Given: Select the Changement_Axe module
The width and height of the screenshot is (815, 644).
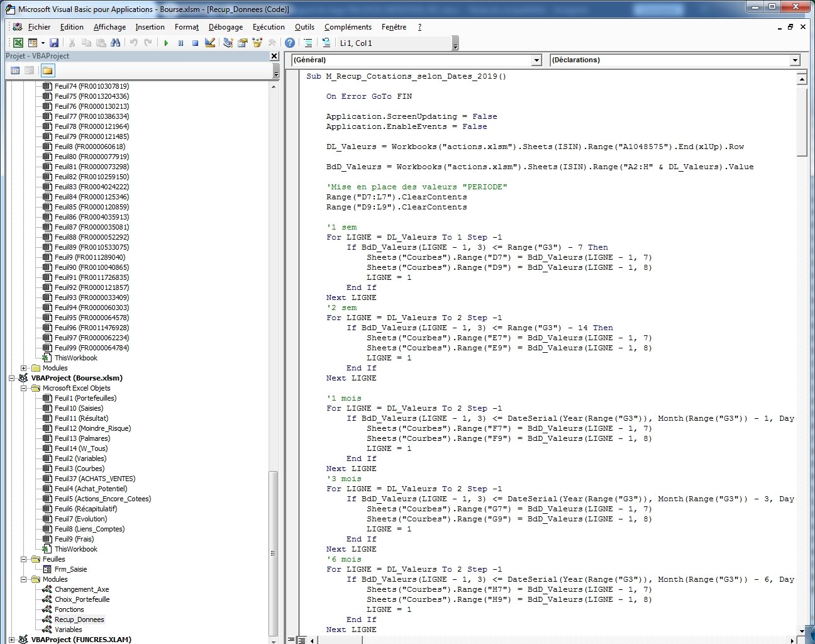Looking at the screenshot, I should pyautogui.click(x=82, y=589).
